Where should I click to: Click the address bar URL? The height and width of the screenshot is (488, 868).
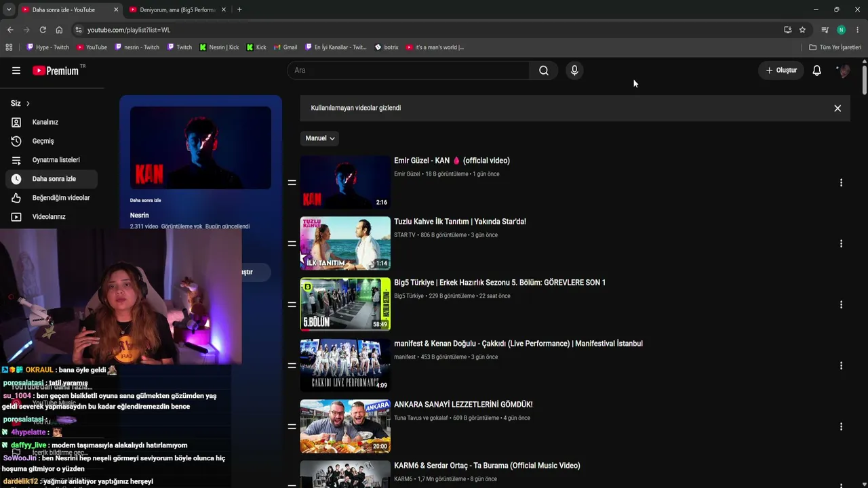(129, 30)
